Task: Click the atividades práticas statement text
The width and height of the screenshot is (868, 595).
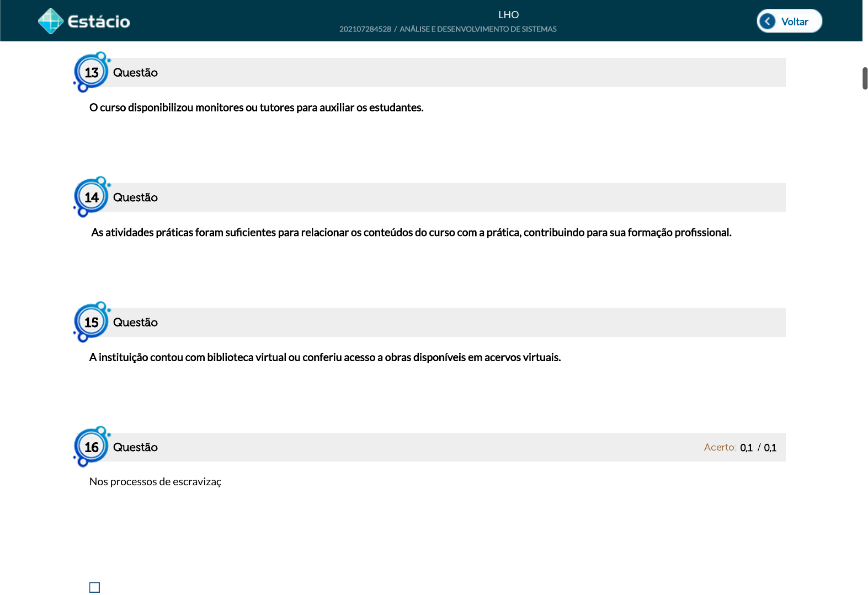Action: tap(411, 233)
